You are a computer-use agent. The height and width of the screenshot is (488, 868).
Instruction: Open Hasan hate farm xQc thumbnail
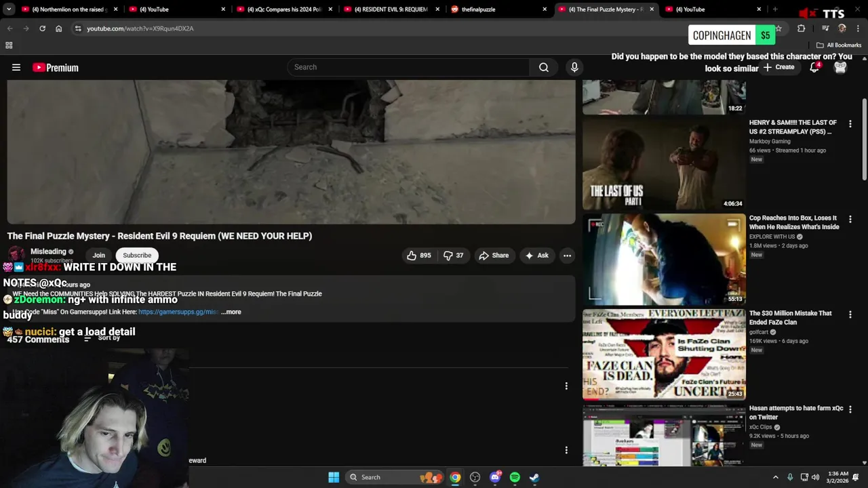coord(664,435)
